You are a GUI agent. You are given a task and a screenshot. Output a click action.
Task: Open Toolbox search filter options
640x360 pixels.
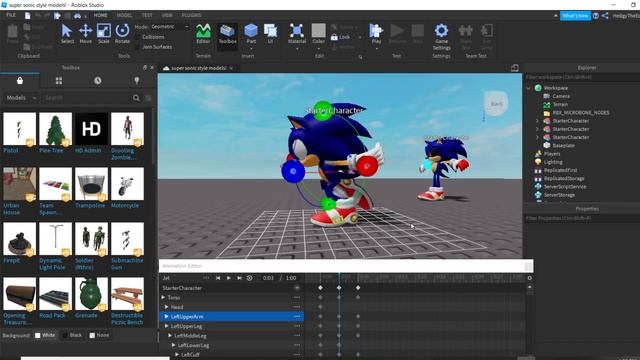(x=148, y=98)
